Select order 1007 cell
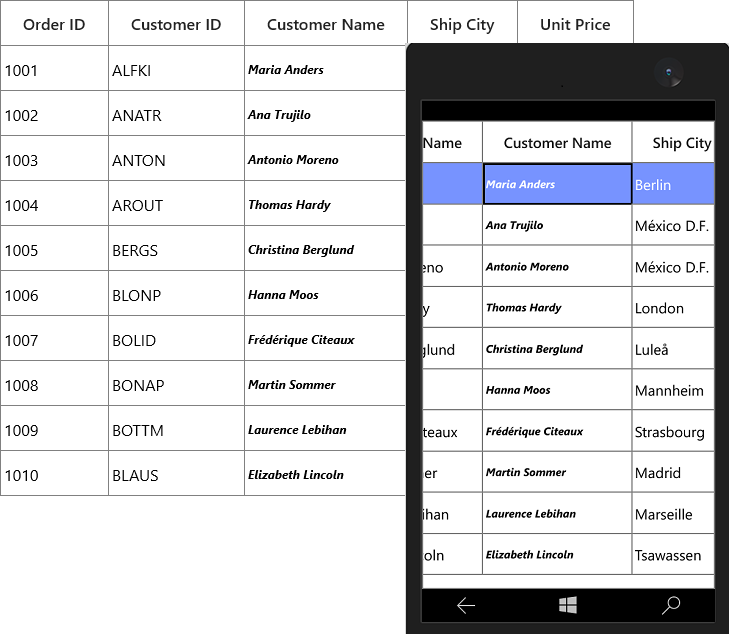 click(54, 339)
